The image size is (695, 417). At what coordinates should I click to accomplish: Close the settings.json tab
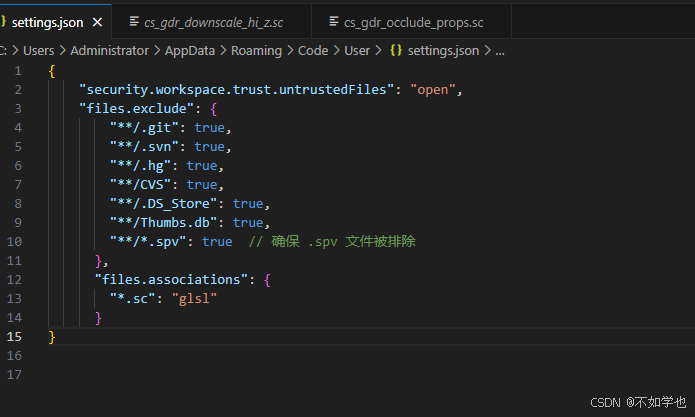(98, 22)
